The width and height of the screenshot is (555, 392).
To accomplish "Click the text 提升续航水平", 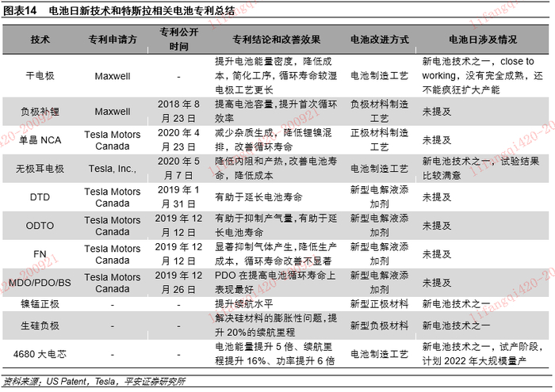I will click(244, 304).
